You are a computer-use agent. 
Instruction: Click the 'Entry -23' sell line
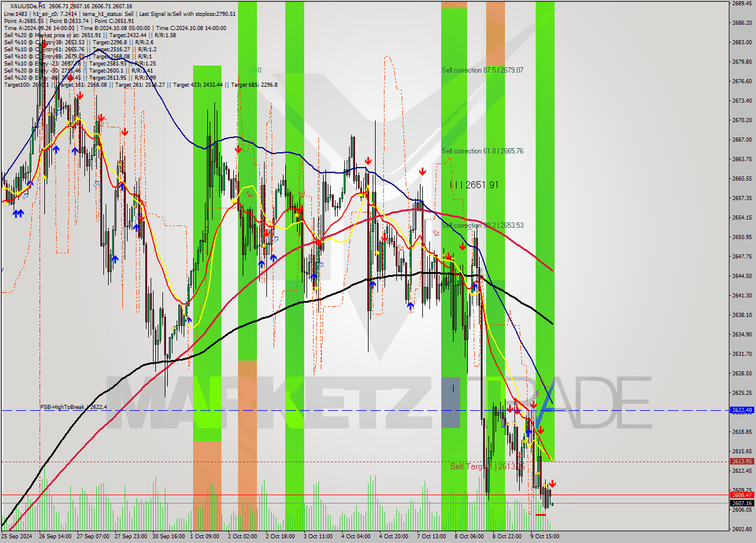80,63
